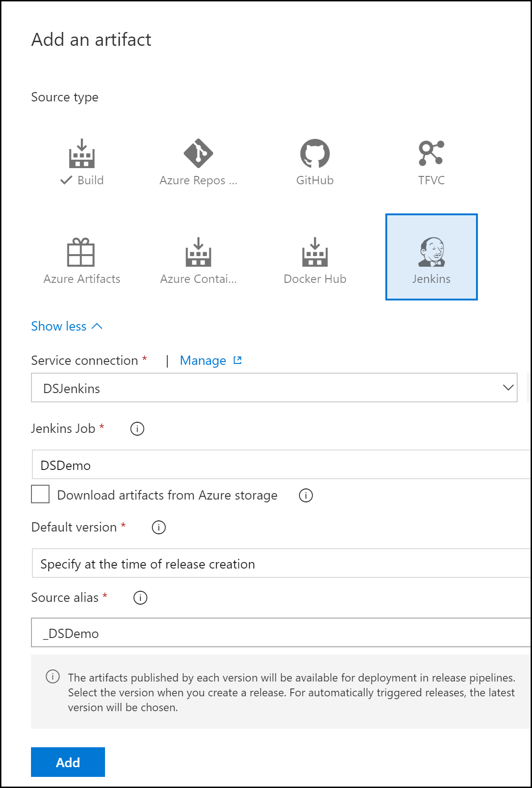This screenshot has height=788, width=532.
Task: Select the Jenkins source type
Action: (x=432, y=257)
